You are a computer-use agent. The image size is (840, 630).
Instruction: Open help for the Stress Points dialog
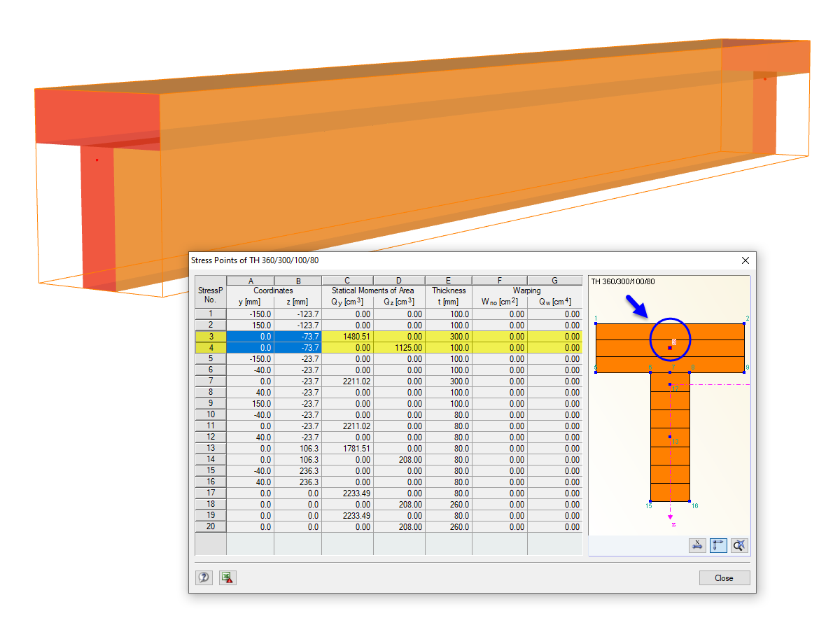pyautogui.click(x=204, y=577)
